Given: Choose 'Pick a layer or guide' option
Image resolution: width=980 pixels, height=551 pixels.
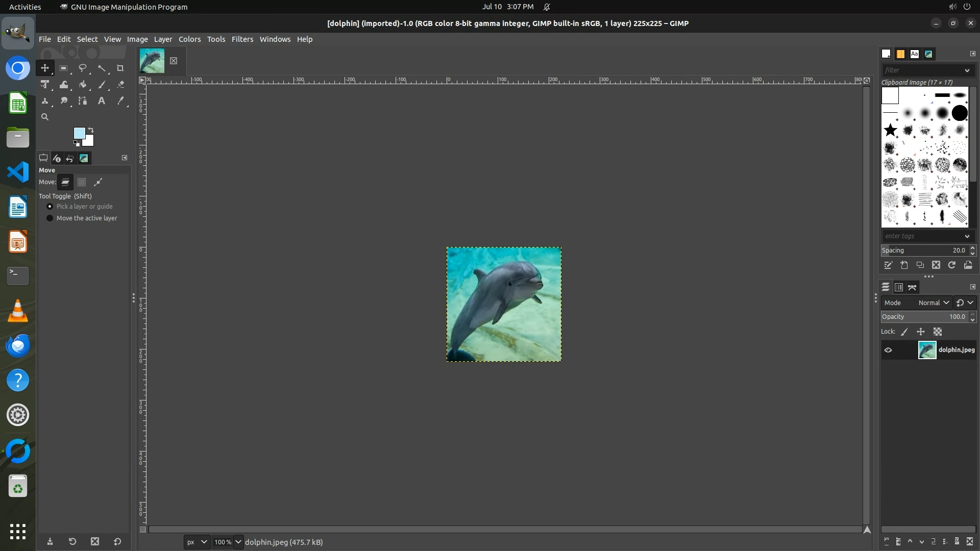Looking at the screenshot, I should click(x=50, y=207).
